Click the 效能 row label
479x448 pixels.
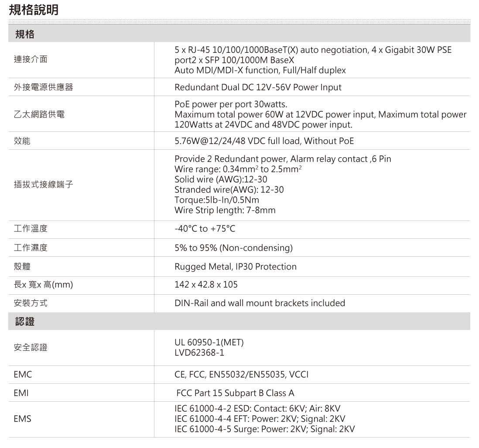(22, 141)
